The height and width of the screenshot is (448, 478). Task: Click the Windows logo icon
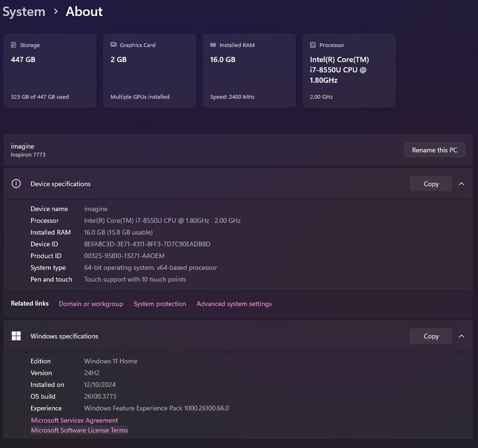tap(16, 336)
